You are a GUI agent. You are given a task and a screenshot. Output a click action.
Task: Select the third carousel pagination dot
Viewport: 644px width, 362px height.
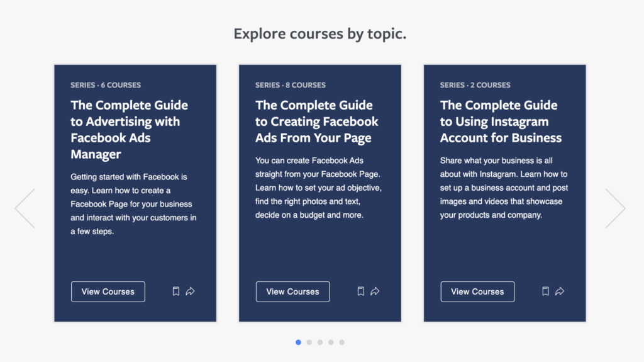pyautogui.click(x=320, y=342)
